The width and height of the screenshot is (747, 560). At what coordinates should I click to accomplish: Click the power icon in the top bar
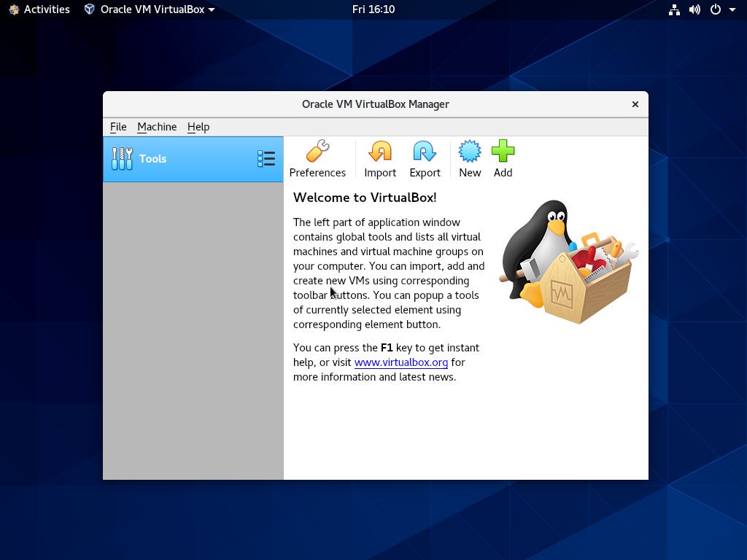click(x=715, y=9)
